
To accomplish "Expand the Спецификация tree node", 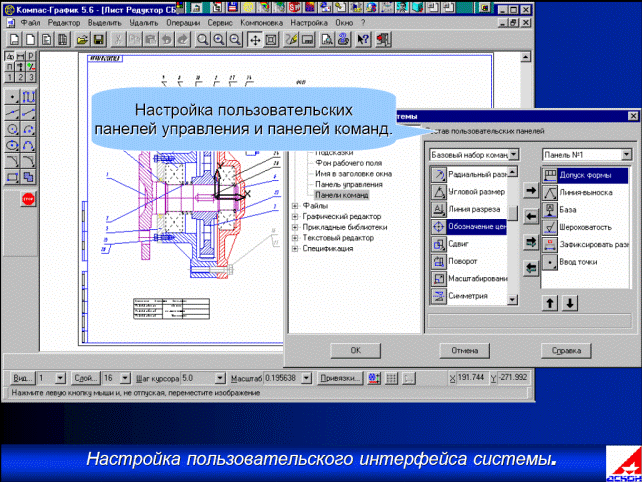I will 295,248.
